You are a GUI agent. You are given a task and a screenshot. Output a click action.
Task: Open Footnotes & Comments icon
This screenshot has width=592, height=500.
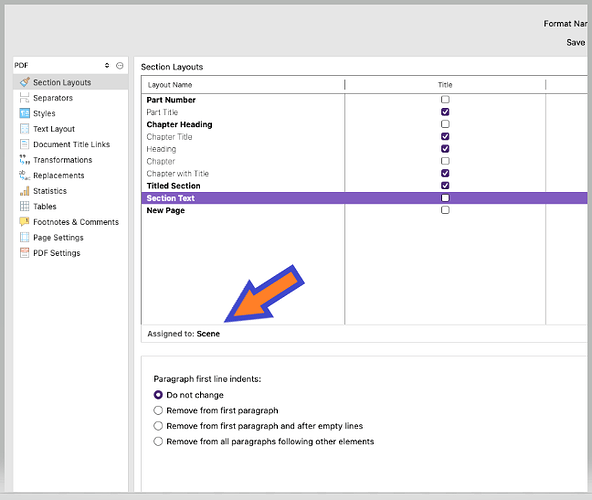[x=25, y=222]
